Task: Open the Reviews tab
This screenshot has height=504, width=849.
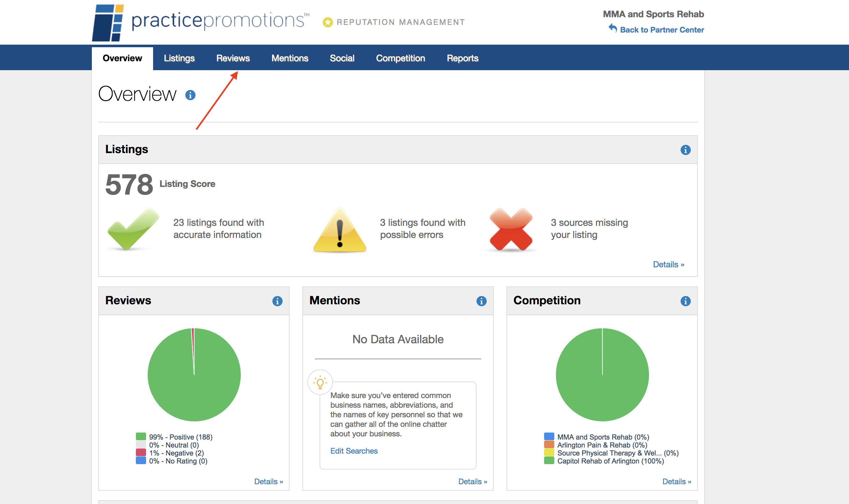Action: (233, 58)
